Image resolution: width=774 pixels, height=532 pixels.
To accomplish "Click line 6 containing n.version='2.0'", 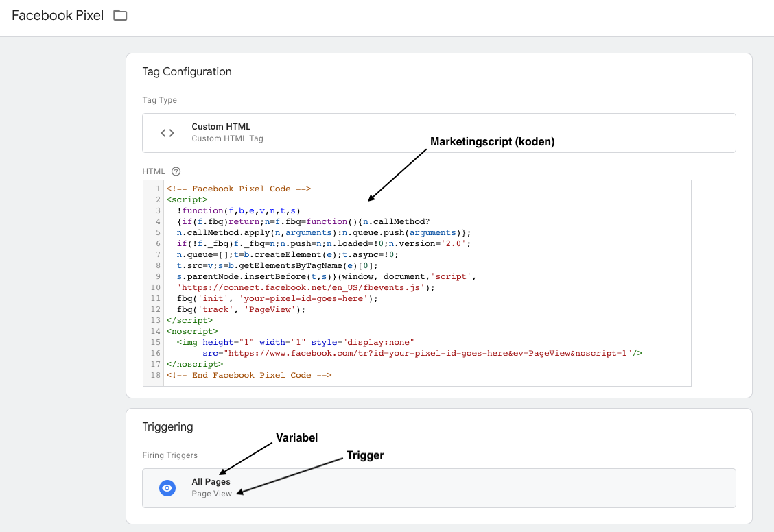I will tap(325, 243).
